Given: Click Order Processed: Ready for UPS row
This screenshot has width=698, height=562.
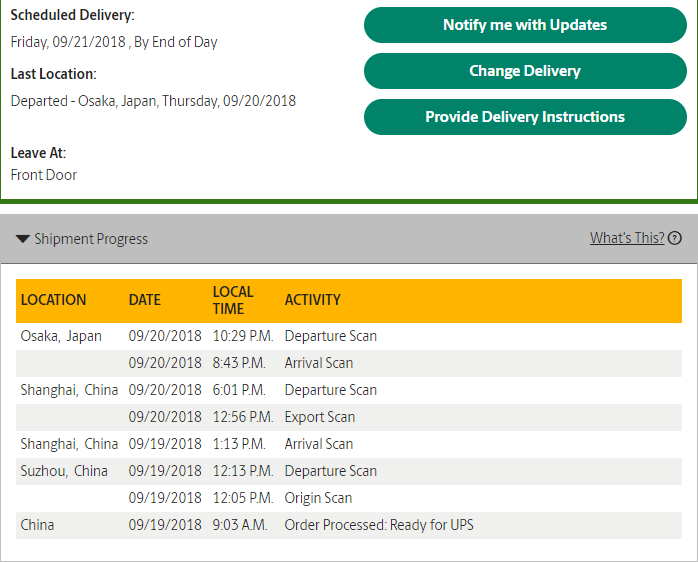Looking at the screenshot, I should pyautogui.click(x=349, y=525).
